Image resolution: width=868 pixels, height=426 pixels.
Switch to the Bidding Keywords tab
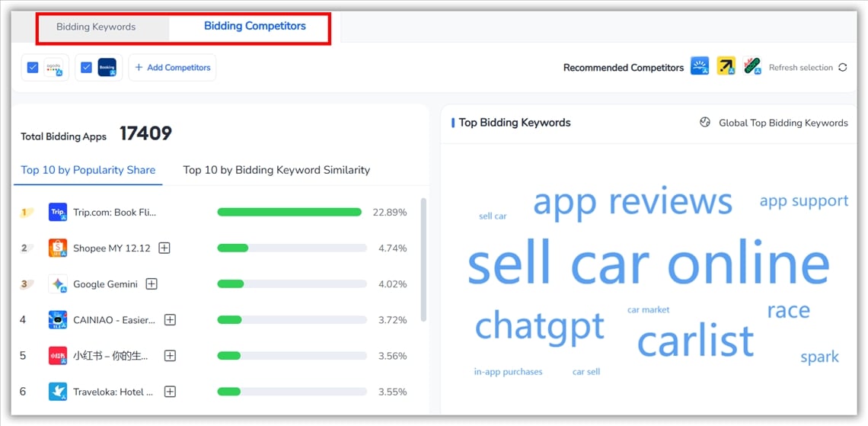click(x=96, y=27)
